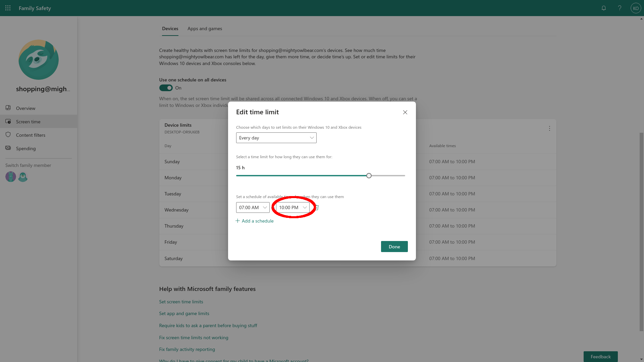This screenshot has height=362, width=644.
Task: Switch to the purple avatar family member
Action: (x=11, y=177)
